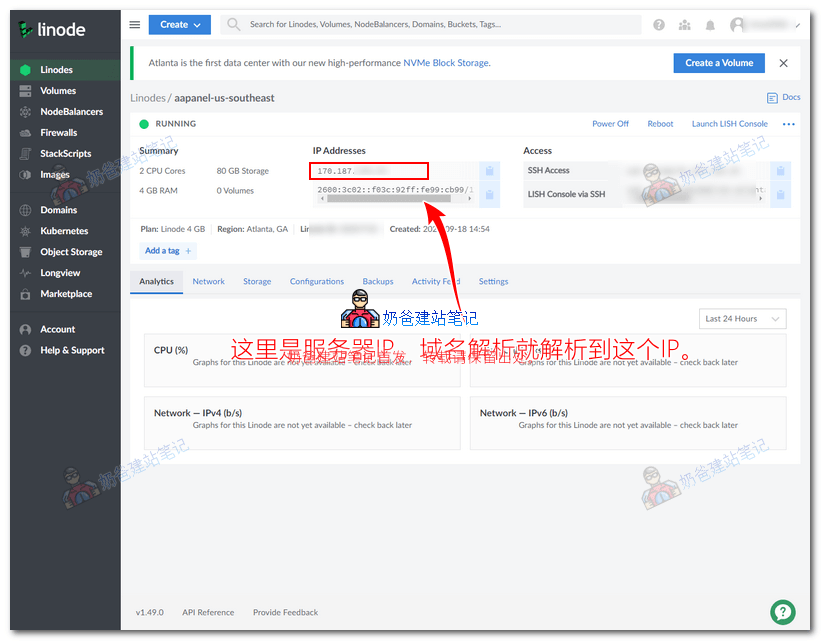821x641 pixels.
Task: Dismiss the Atlanta NVMe banner
Action: 783,63
